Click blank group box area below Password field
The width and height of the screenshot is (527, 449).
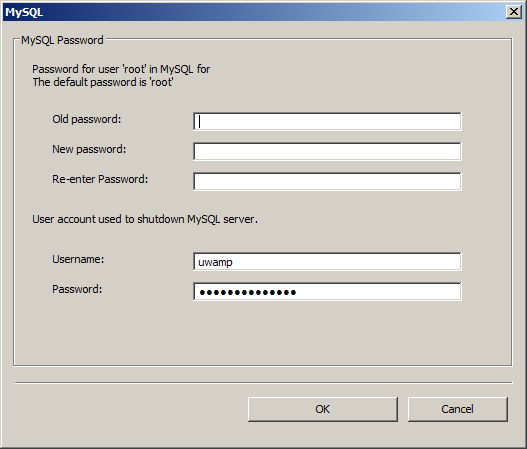coord(262,333)
